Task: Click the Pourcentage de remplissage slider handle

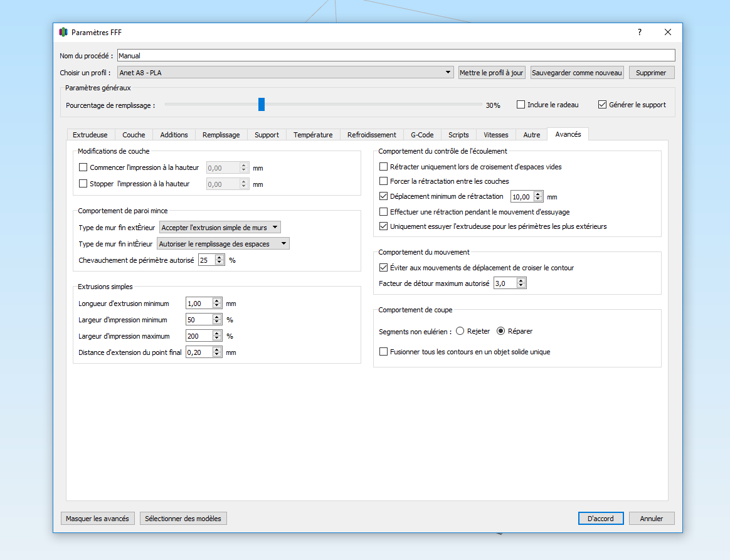Action: coord(262,104)
